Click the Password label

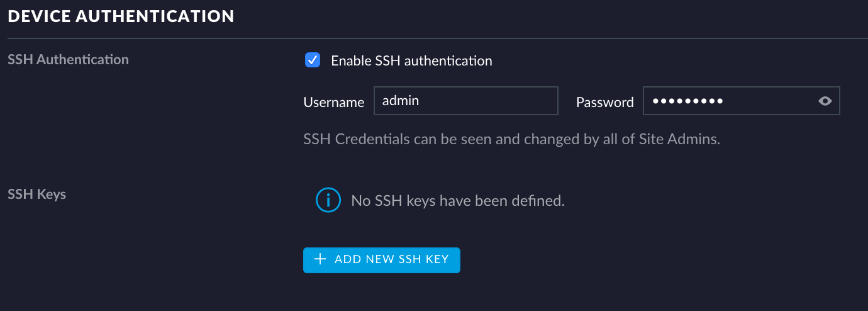coord(604,102)
